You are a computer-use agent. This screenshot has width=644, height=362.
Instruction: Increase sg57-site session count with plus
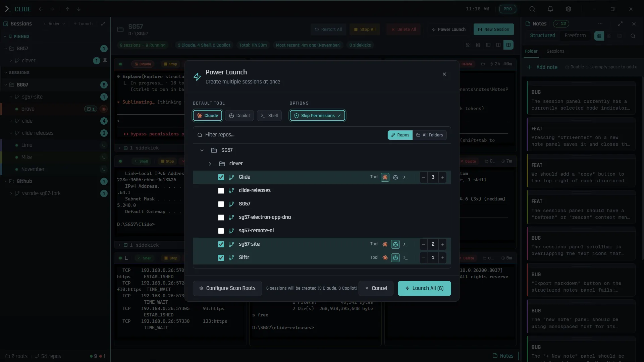point(442,244)
